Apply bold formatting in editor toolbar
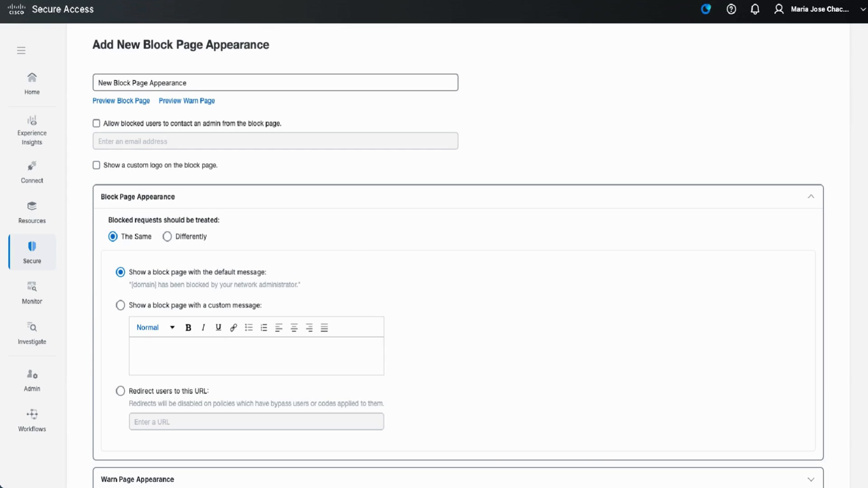Viewport: 868px width, 488px height. click(x=188, y=328)
